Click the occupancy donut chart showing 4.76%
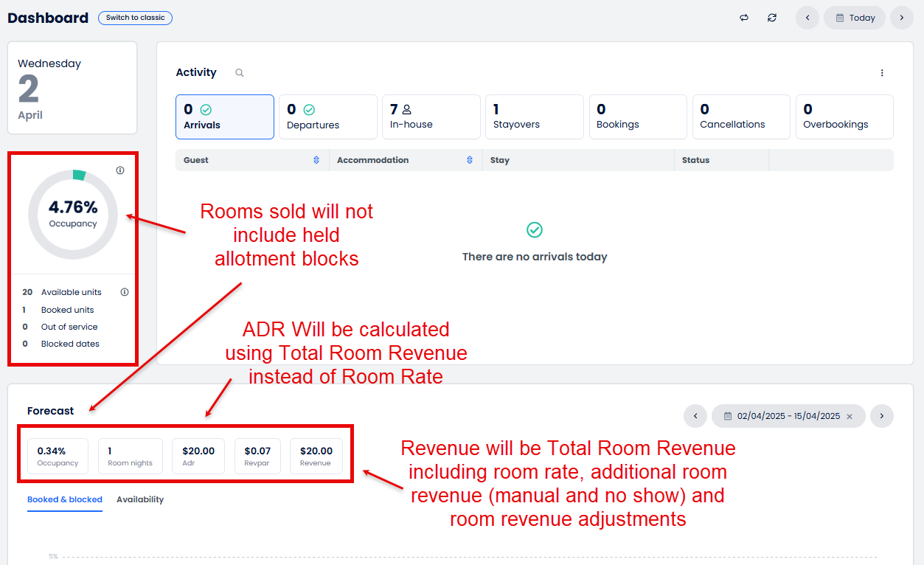924x565 pixels. pyautogui.click(x=72, y=214)
